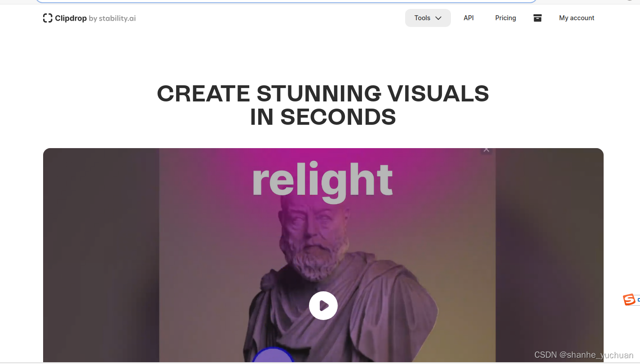Screen dimensions: 640x364
Task: Play the relight demo video
Action: click(323, 306)
